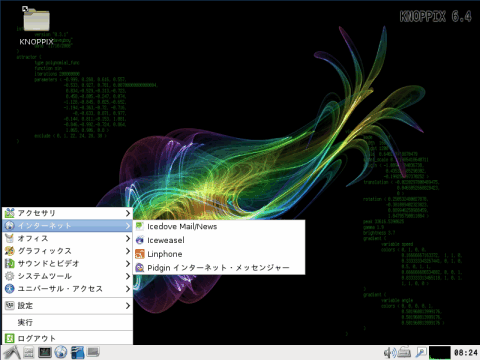The height and width of the screenshot is (360, 480).
Task: Launch the web browser globe icon in panel
Action: pos(61,352)
